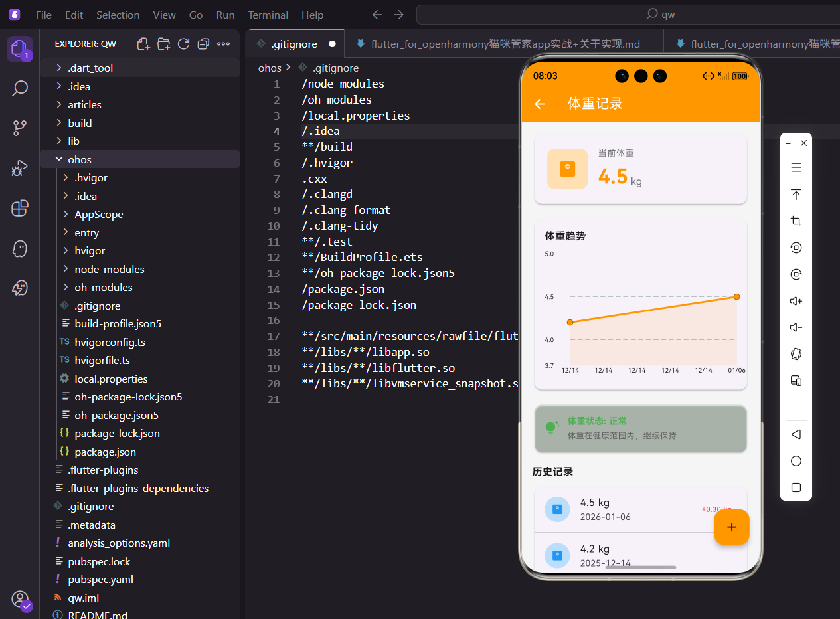Tap the emulator Recents square button
This screenshot has width=840, height=619.
coord(796,487)
